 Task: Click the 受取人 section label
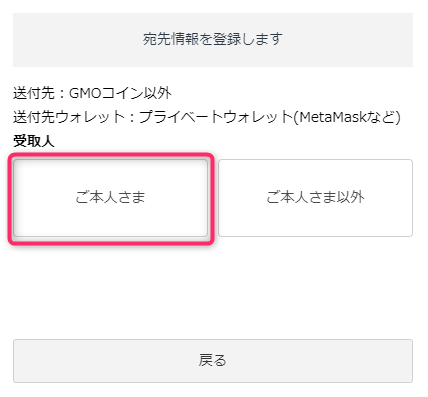(x=34, y=141)
